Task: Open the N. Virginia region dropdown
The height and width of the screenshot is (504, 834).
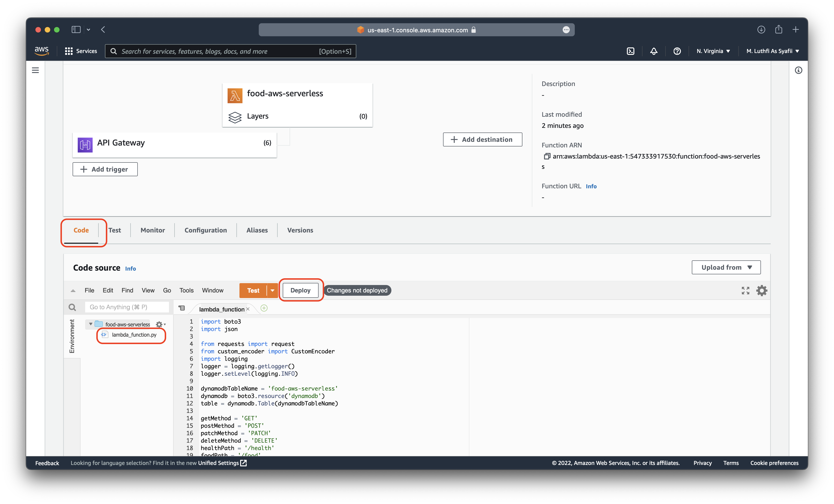Action: coord(713,51)
